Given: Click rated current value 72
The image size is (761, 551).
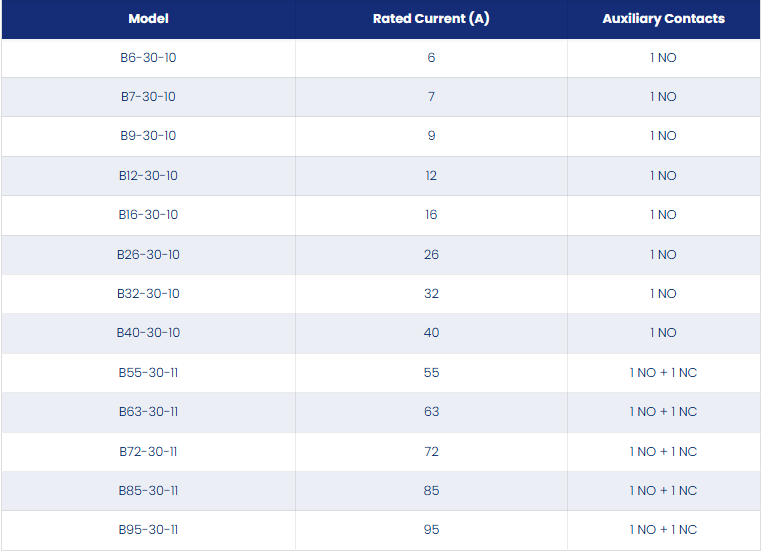Looking at the screenshot, I should (431, 452).
